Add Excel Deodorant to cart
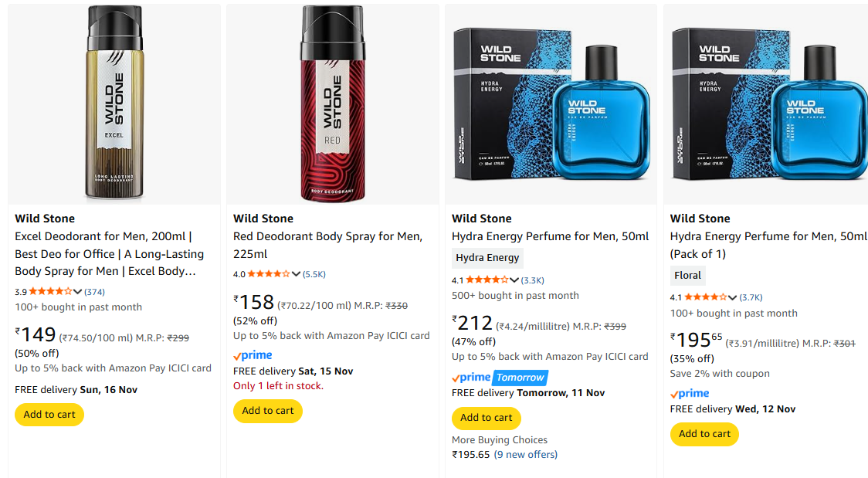The height and width of the screenshot is (478, 868). tap(49, 415)
